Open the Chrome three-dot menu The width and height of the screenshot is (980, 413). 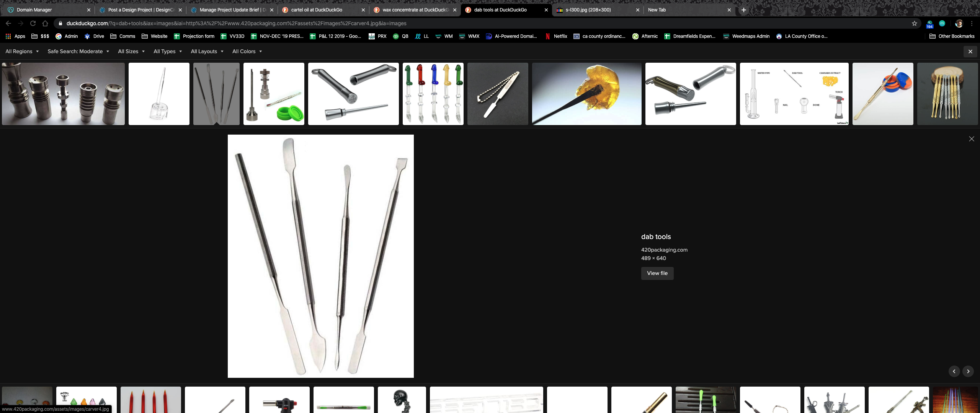pyautogui.click(x=972, y=23)
